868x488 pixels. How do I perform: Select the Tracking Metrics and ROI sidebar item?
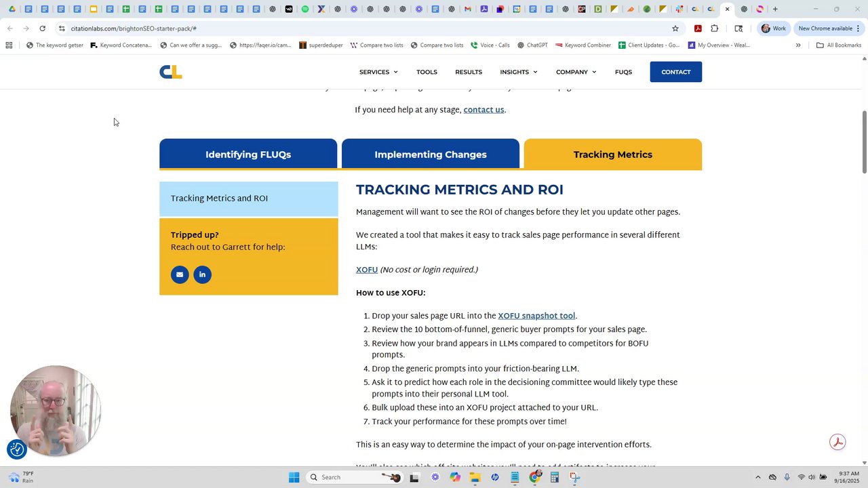pyautogui.click(x=249, y=199)
